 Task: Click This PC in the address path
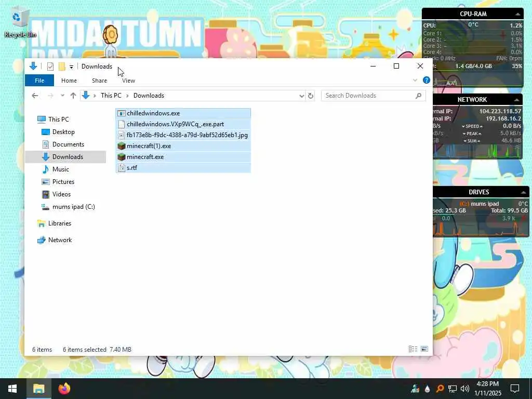pyautogui.click(x=111, y=96)
